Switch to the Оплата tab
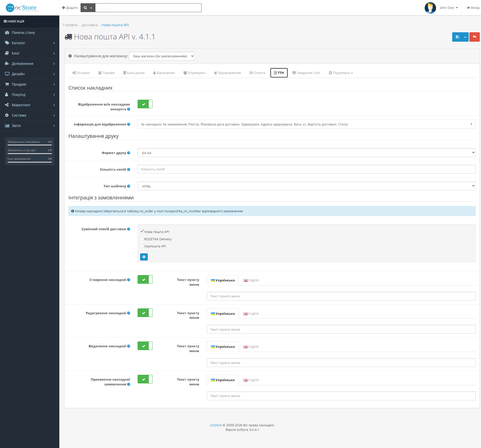 [257, 73]
